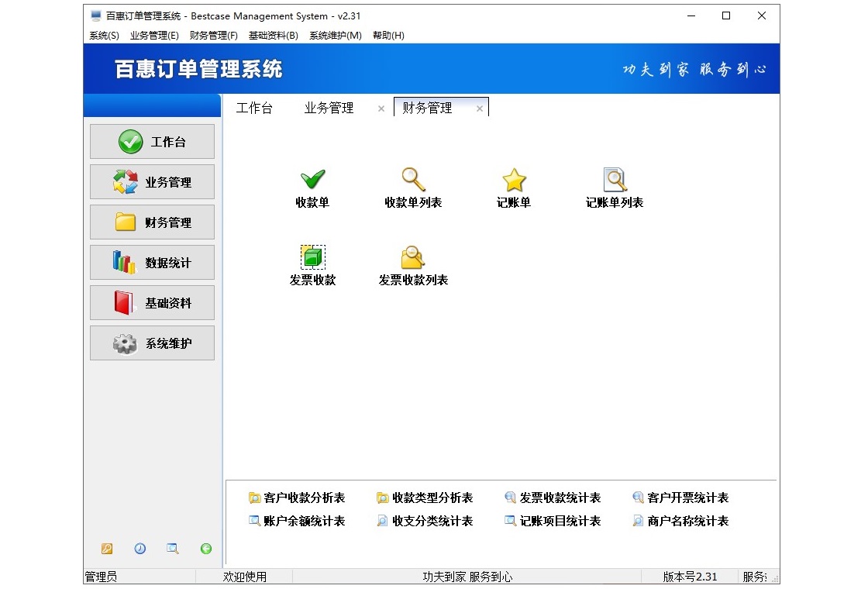This screenshot has width=868, height=589.
Task: Open the 基础资料(B) menu
Action: click(x=274, y=35)
